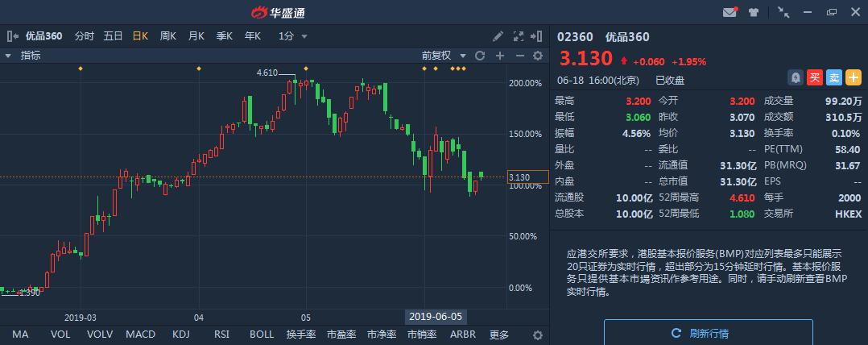Set price alert with bell icon
The image size is (868, 345).
[x=795, y=77]
